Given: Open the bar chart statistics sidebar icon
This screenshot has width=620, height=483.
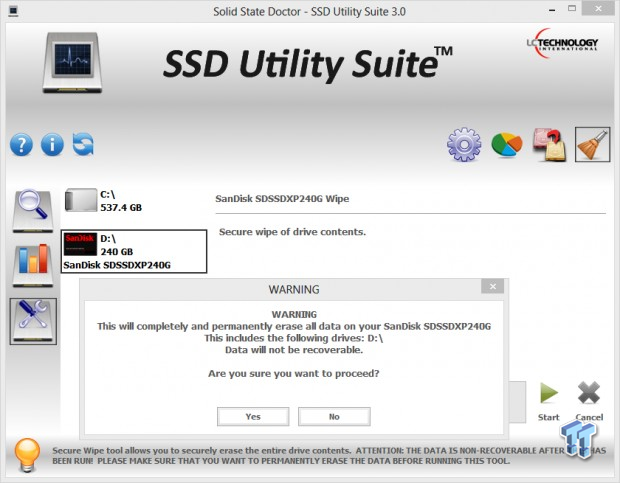Looking at the screenshot, I should pos(32,265).
